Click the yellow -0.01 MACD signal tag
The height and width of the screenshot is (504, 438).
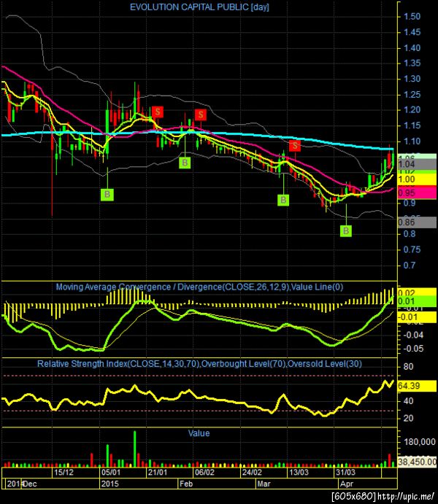(x=417, y=317)
